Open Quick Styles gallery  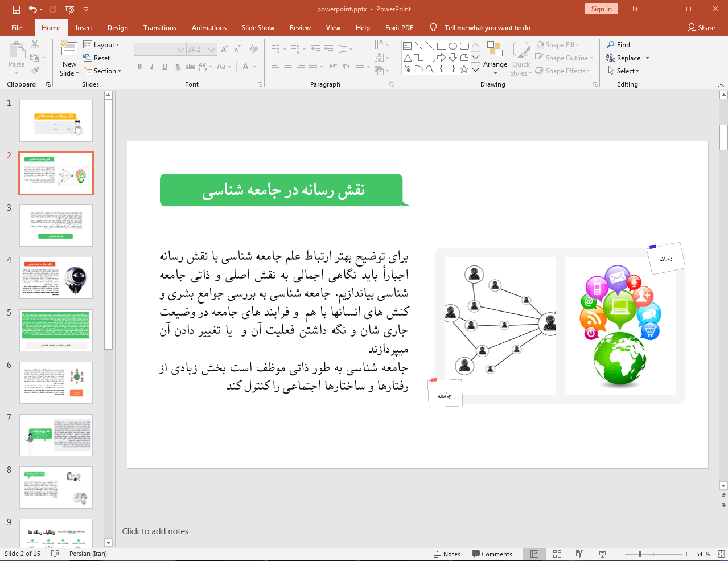coord(521,59)
